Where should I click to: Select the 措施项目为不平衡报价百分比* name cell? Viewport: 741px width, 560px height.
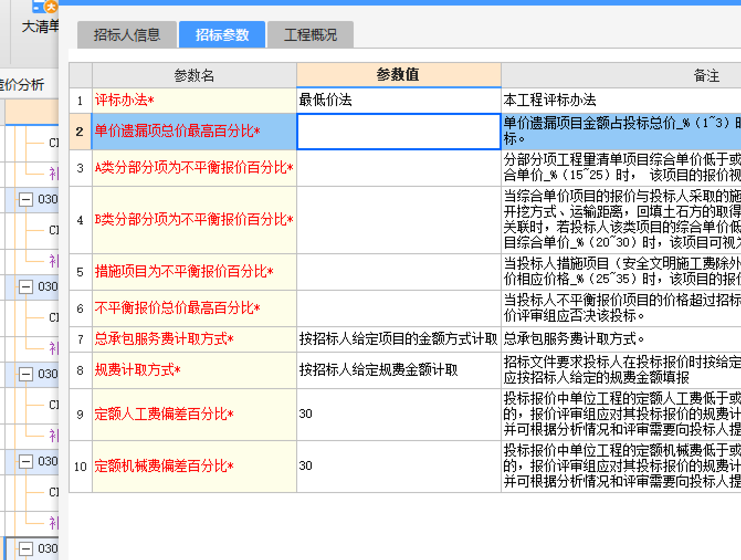tap(195, 272)
